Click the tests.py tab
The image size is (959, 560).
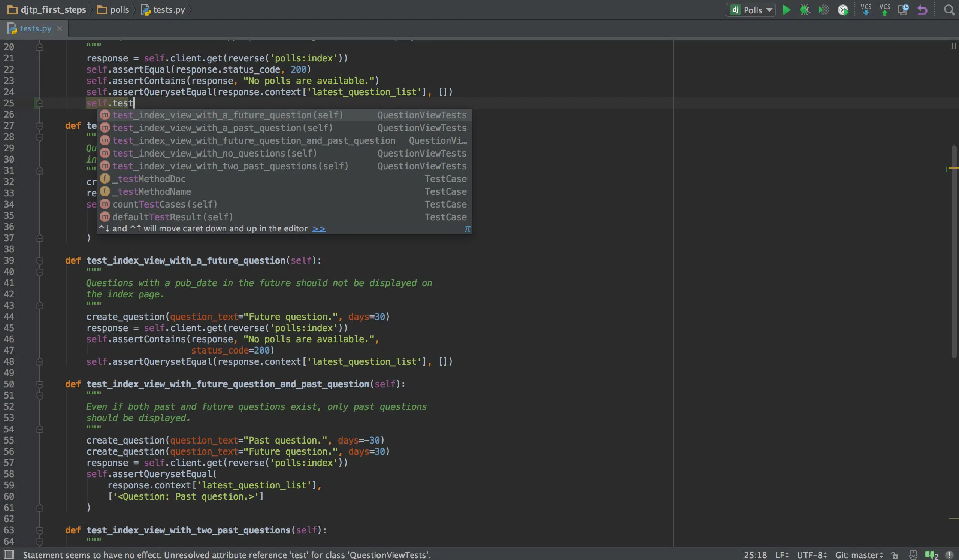pyautogui.click(x=35, y=29)
